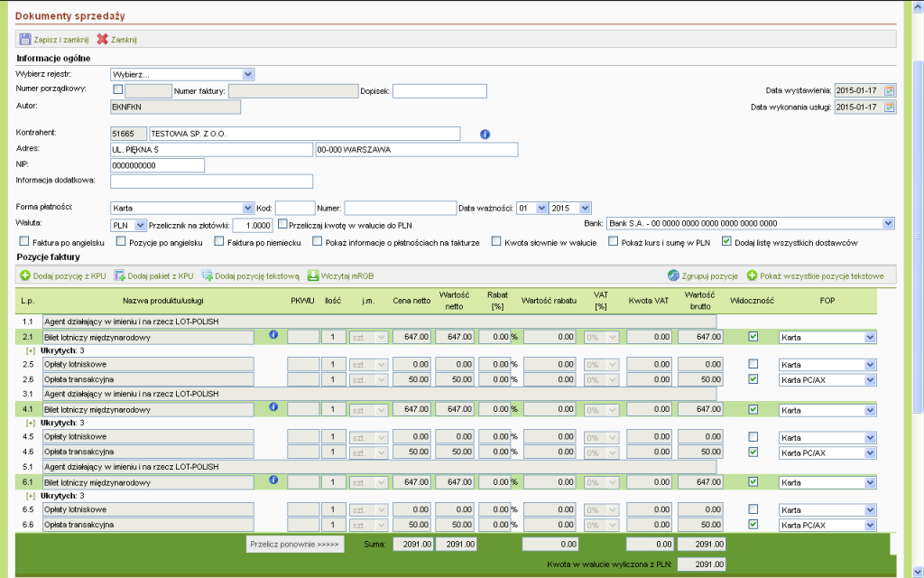Screen dimensions: 924x578
Task: Click the Kontrahent name field
Action: point(305,134)
